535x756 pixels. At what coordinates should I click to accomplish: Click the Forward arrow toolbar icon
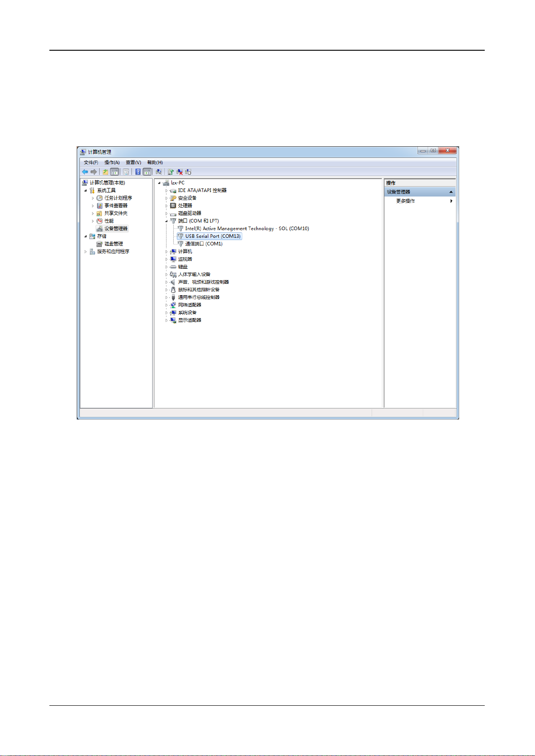click(x=94, y=172)
